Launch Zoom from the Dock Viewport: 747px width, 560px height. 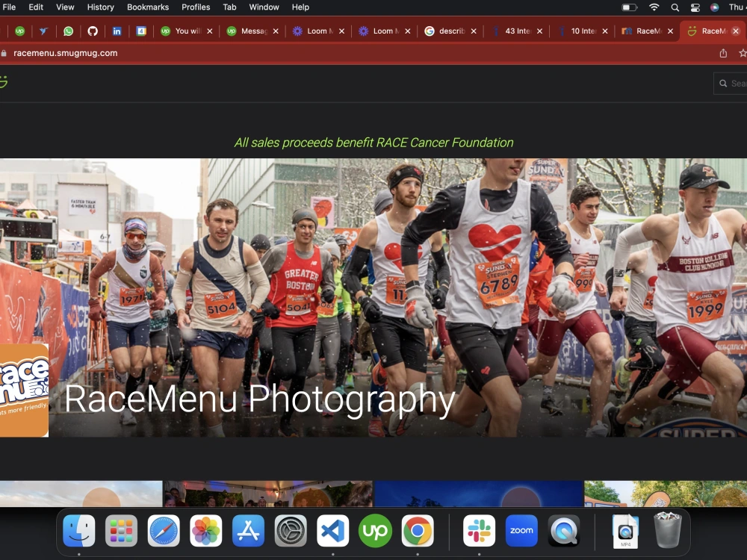tap(521, 530)
